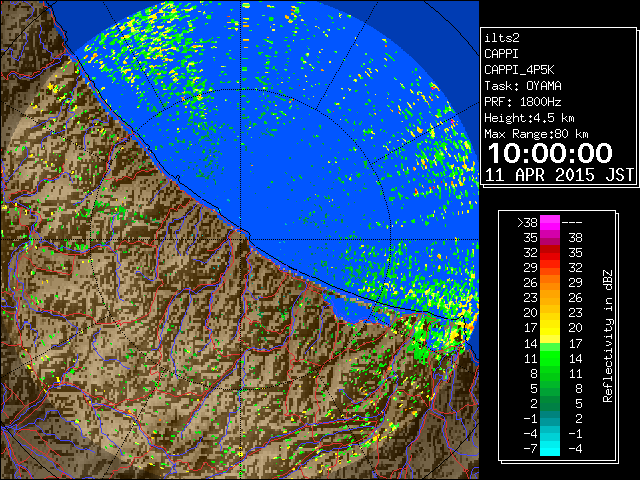
Task: Select the 'Height:4.5 km' text
Action: 529,118
